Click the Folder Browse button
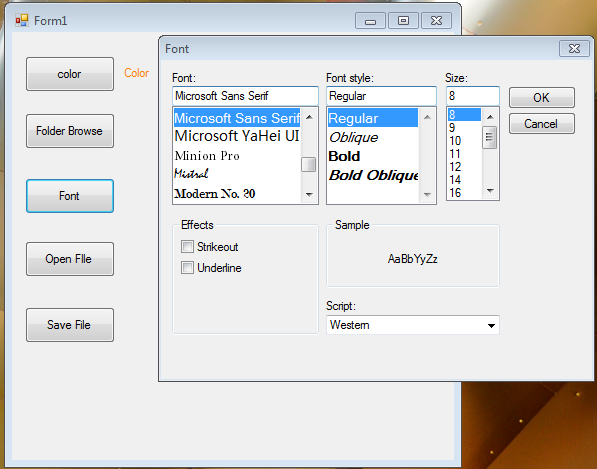The width and height of the screenshot is (597, 469). click(70, 131)
